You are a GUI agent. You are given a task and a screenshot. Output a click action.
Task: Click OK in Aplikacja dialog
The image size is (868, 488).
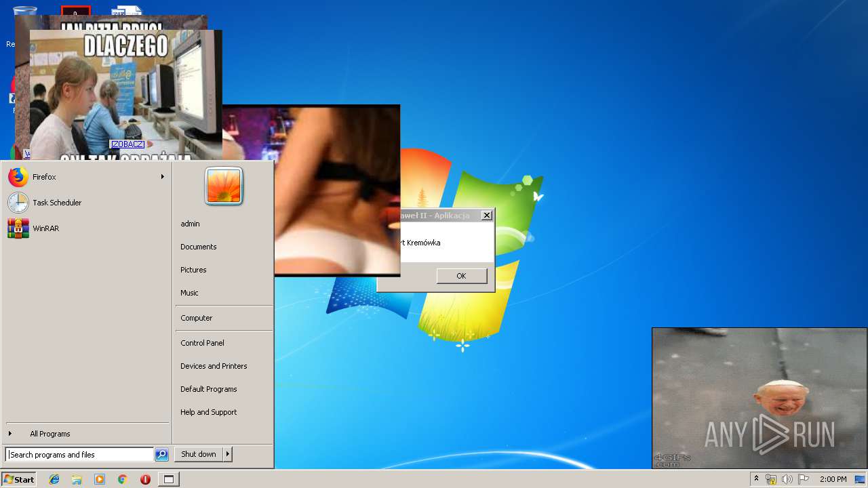coord(462,276)
